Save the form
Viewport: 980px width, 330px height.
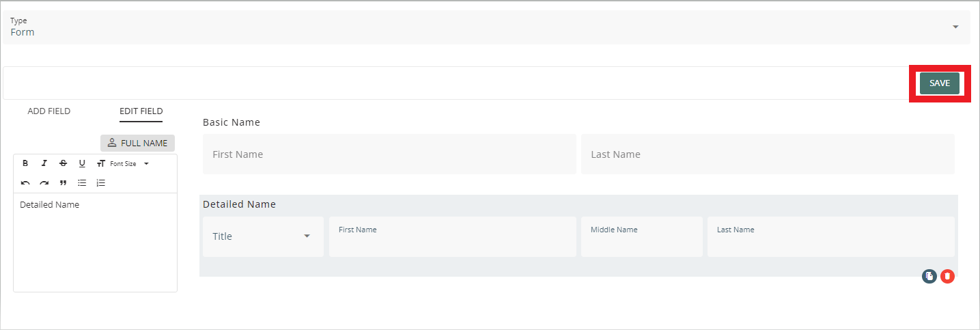pyautogui.click(x=939, y=83)
